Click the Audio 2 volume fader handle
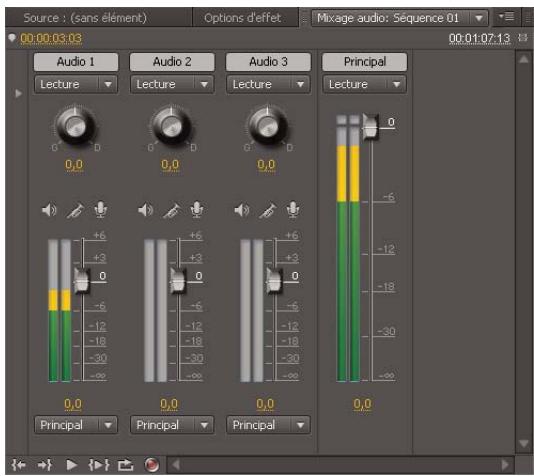Image resolution: width=534 pixels, height=476 pixels. [x=178, y=281]
